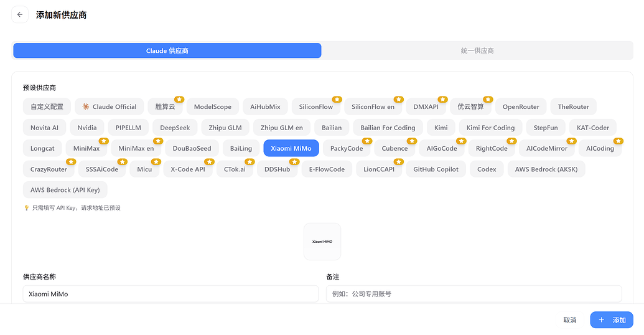Select Zhipu GLM en preset
Screen dimensions: 644x335
(282, 128)
